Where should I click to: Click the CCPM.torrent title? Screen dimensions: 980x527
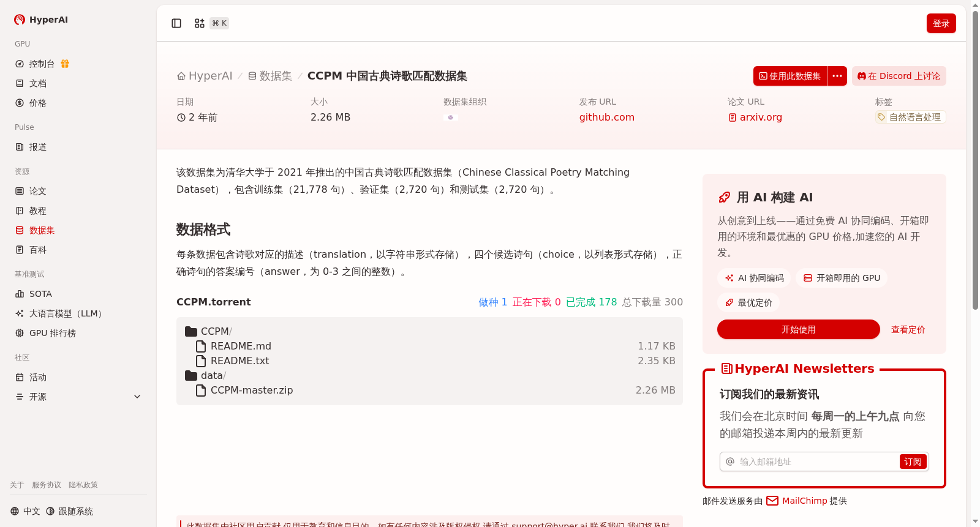(214, 302)
